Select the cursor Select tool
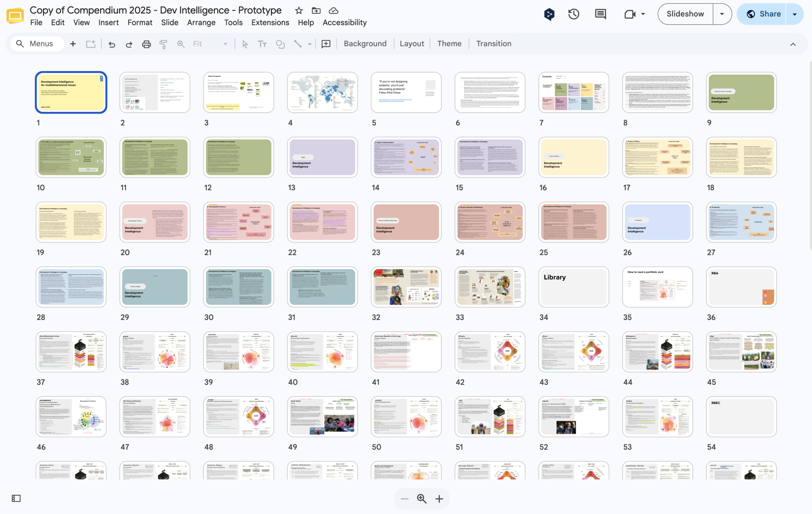 (x=245, y=44)
